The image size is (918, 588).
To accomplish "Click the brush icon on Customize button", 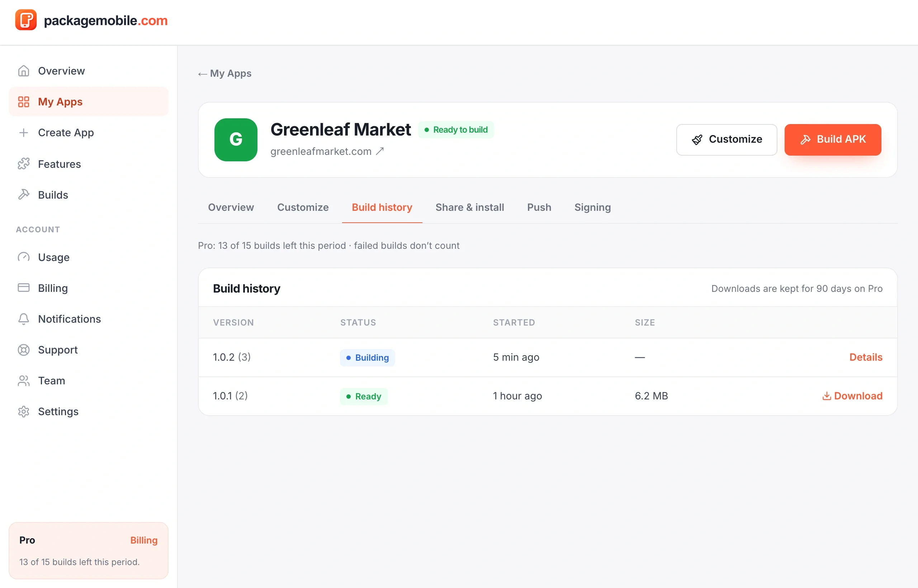I will (x=697, y=140).
